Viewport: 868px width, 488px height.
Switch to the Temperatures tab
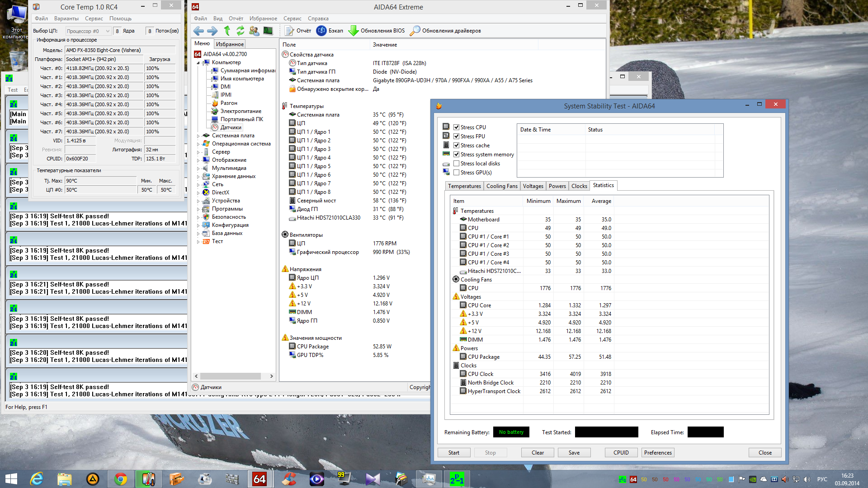[x=464, y=186]
